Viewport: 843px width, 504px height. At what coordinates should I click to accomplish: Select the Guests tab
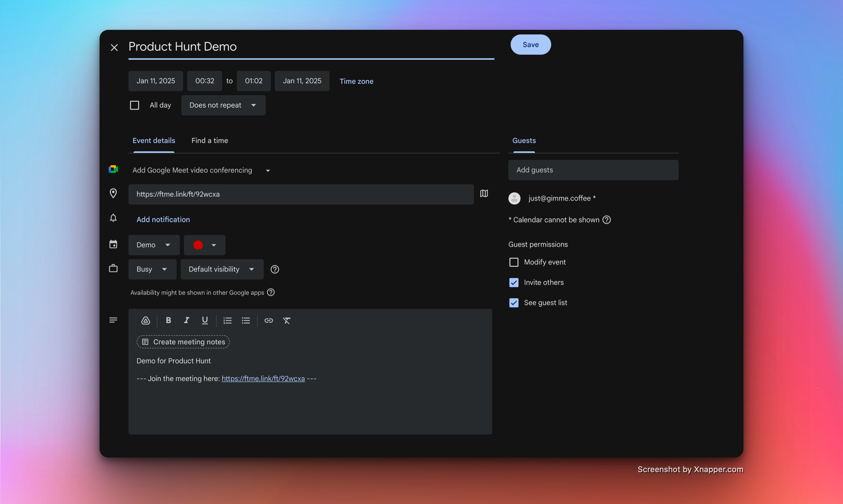click(524, 141)
